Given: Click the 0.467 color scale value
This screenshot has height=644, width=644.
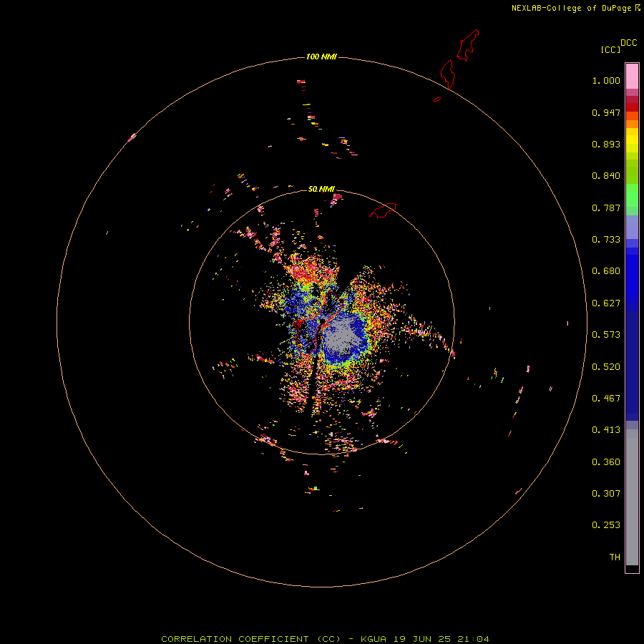Looking at the screenshot, I should (x=606, y=399).
